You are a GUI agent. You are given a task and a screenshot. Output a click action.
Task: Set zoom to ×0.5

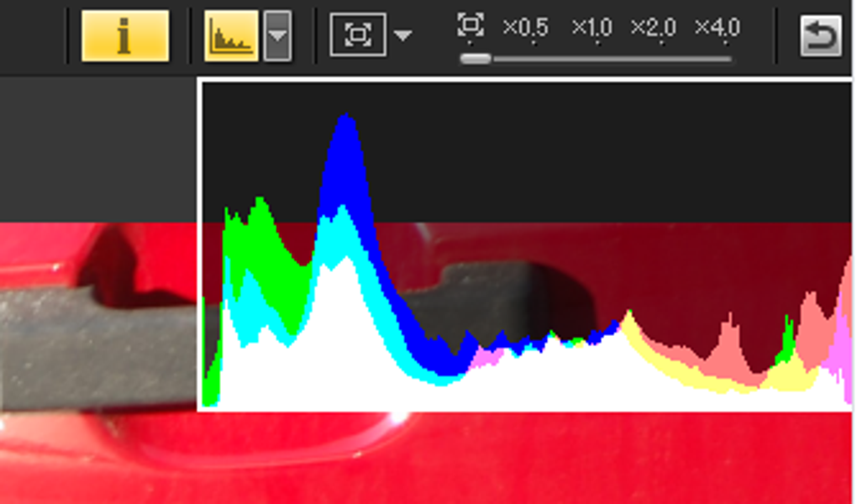click(525, 28)
